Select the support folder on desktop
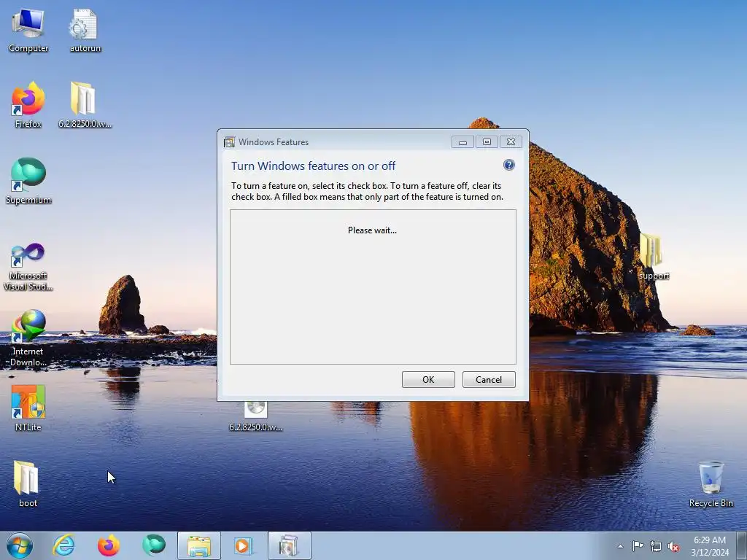 pos(653,257)
